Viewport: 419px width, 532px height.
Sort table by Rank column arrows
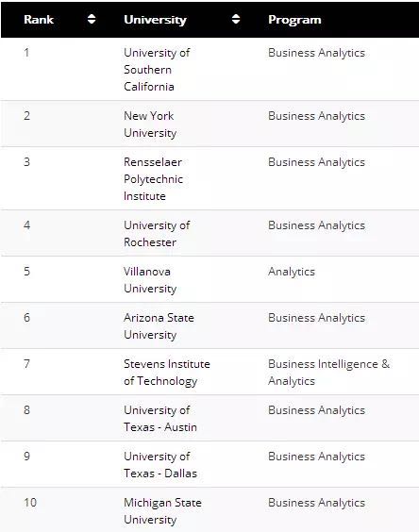tap(92, 19)
